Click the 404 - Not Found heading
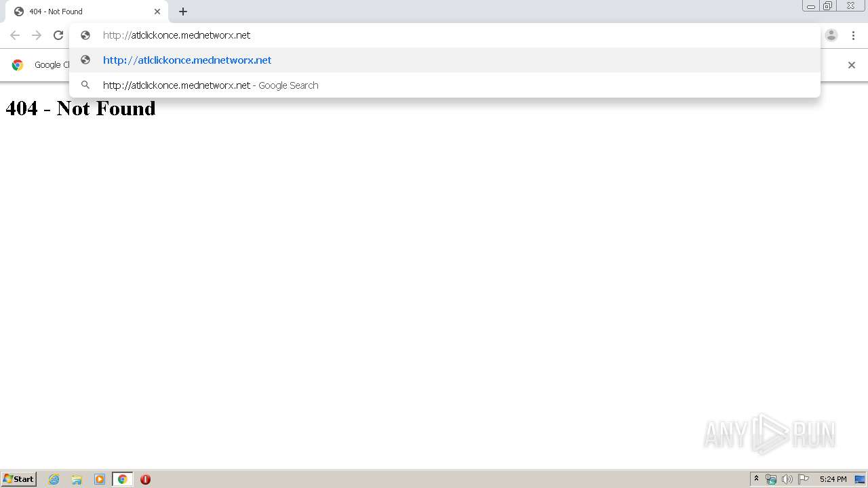 pos(81,108)
